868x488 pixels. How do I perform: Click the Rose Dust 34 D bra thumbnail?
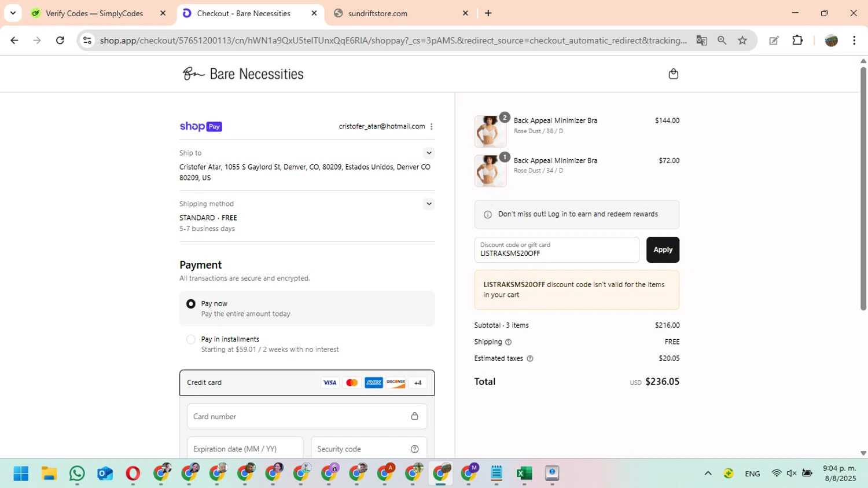point(490,171)
